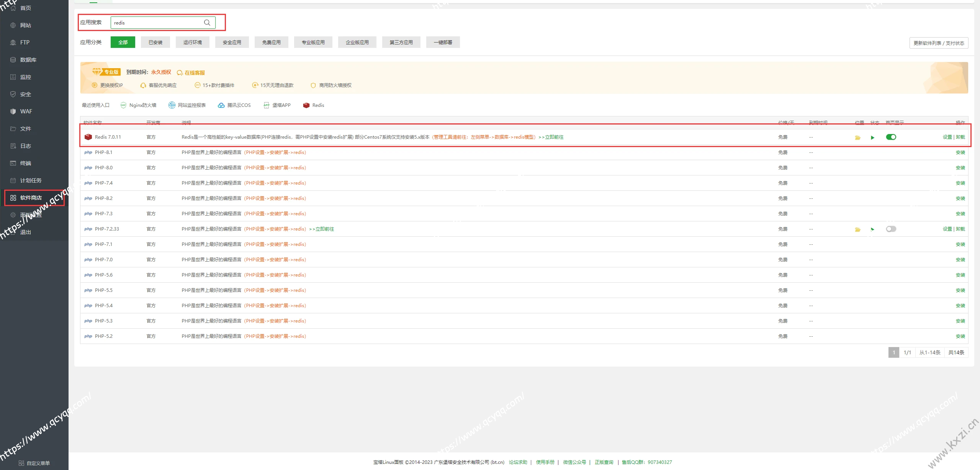980x470 pixels.
Task: Click Redis running status play icon
Action: (x=872, y=138)
